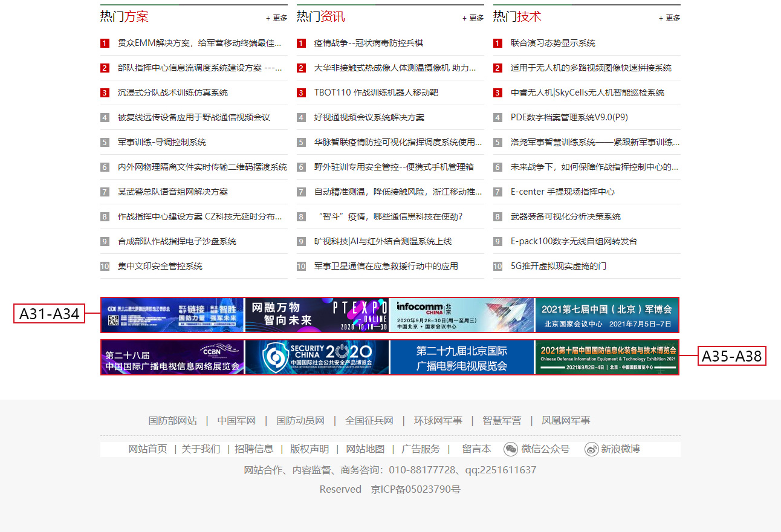Expand more items under 热门技术

(670, 18)
